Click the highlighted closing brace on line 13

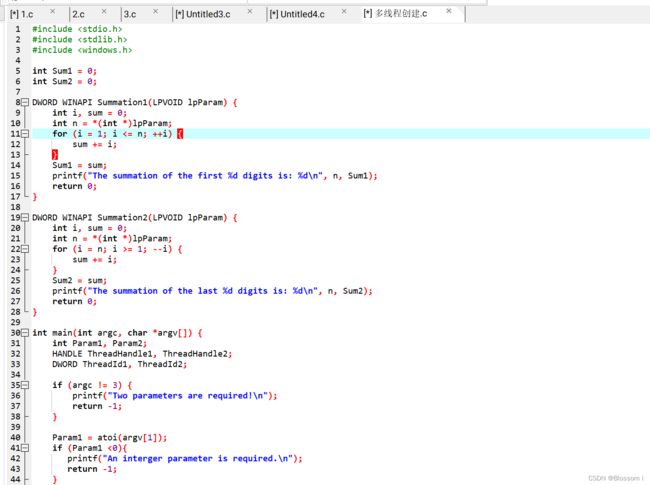coord(55,155)
